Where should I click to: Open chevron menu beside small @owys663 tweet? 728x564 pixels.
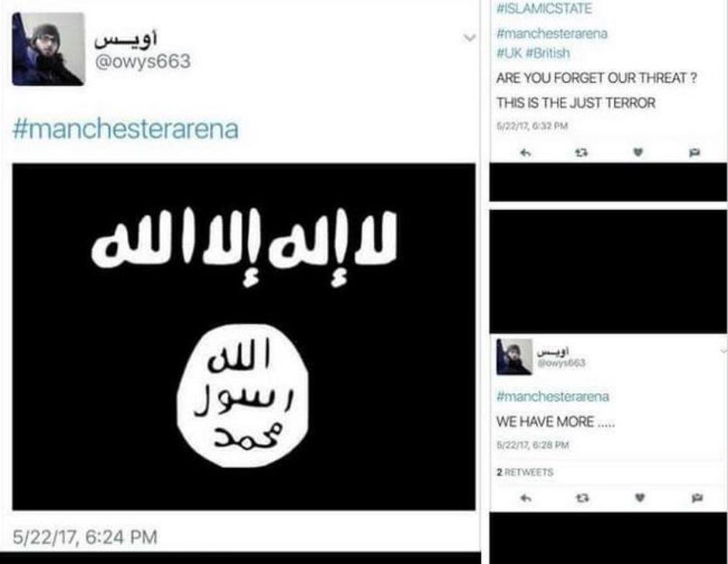point(724,350)
